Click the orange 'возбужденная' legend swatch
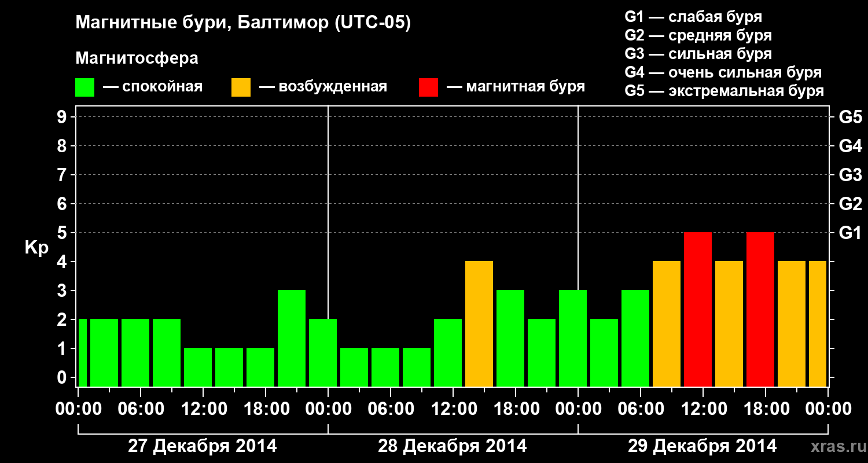This screenshot has width=868, height=463. click(241, 87)
